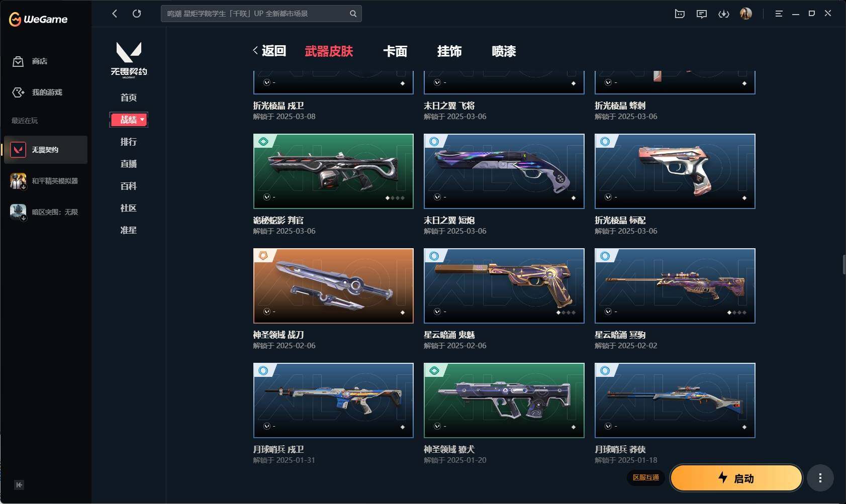Click the vertical scrollbar handle
This screenshot has height=504, width=846.
tap(844, 265)
